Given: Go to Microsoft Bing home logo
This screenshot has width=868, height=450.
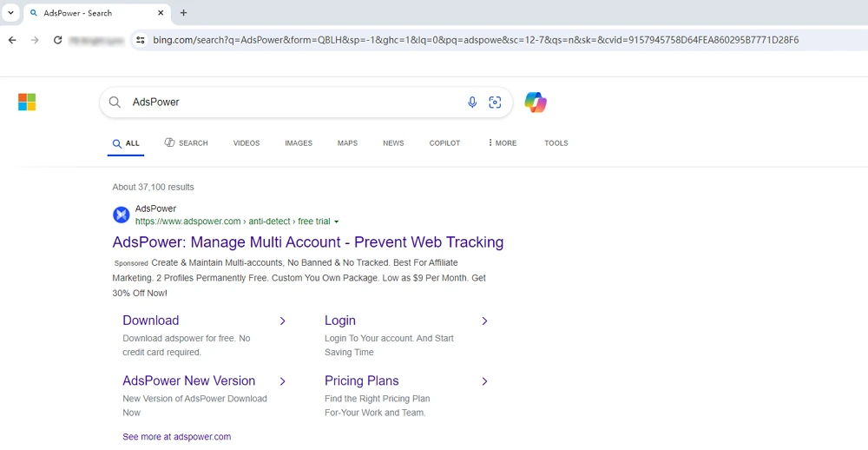Looking at the screenshot, I should click(x=27, y=102).
